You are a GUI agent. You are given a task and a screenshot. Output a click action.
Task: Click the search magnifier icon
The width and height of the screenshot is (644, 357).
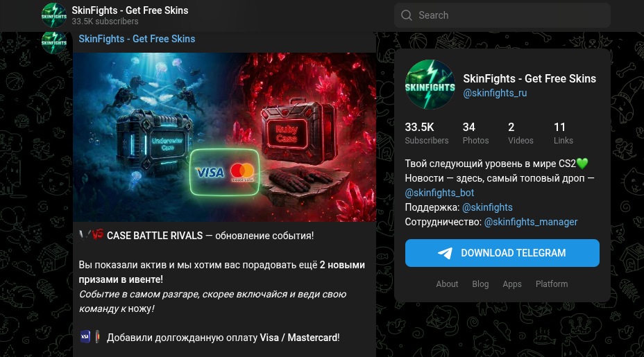406,15
